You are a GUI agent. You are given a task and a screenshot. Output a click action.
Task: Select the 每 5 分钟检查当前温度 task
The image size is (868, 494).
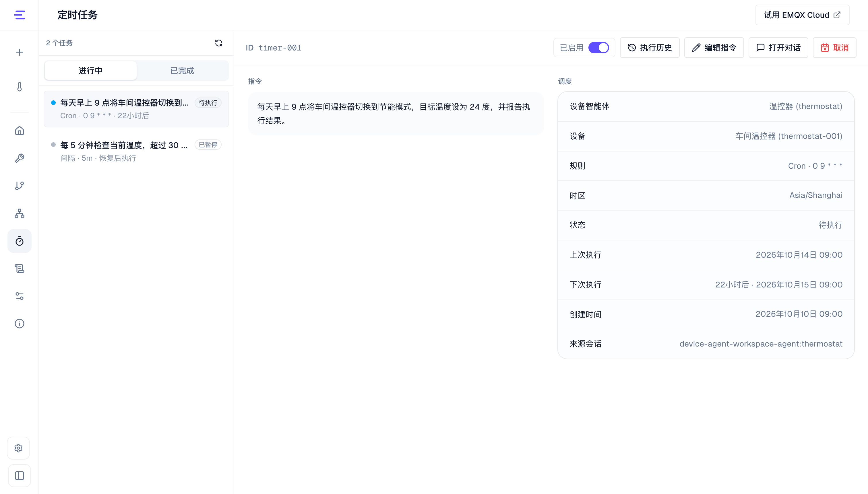tap(136, 151)
